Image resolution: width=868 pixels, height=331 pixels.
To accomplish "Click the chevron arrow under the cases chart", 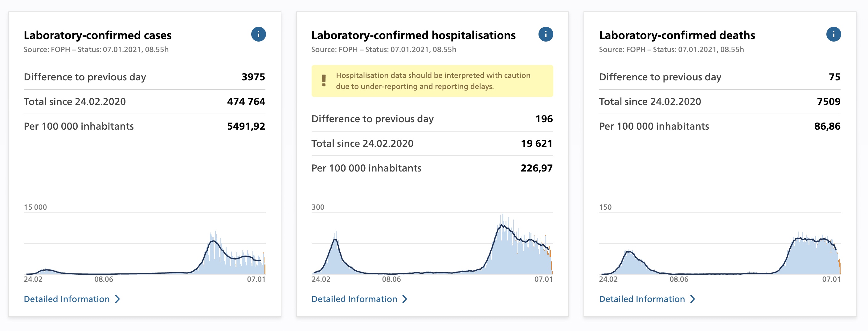I will coord(117,299).
